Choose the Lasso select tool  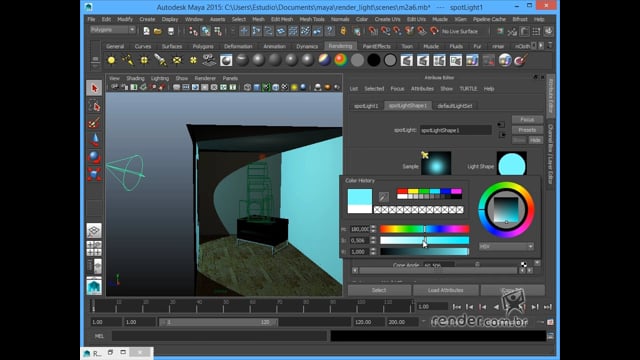coord(94,106)
